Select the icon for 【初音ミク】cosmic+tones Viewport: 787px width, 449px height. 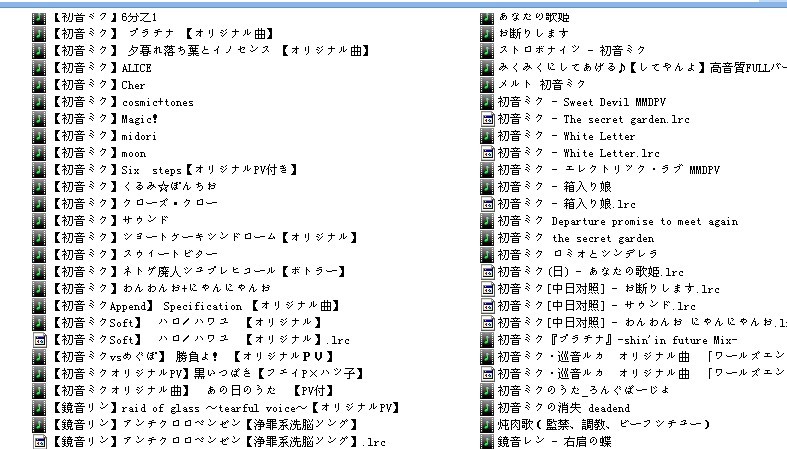coord(39,102)
